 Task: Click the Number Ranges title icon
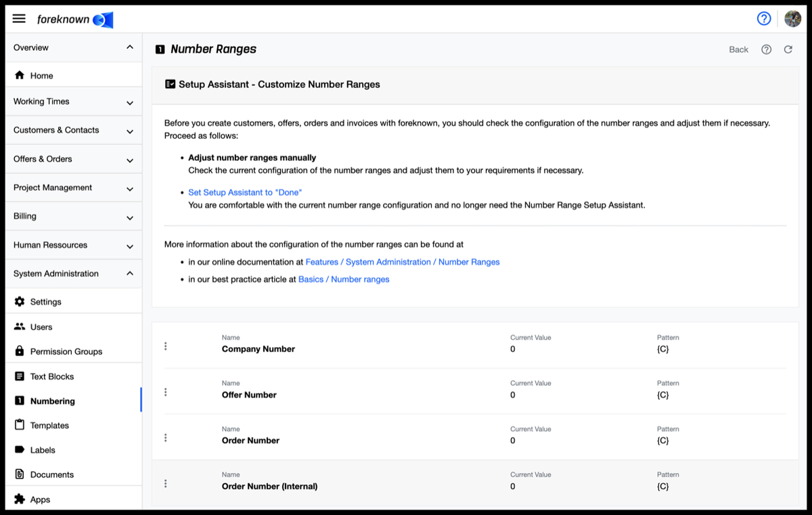click(160, 49)
